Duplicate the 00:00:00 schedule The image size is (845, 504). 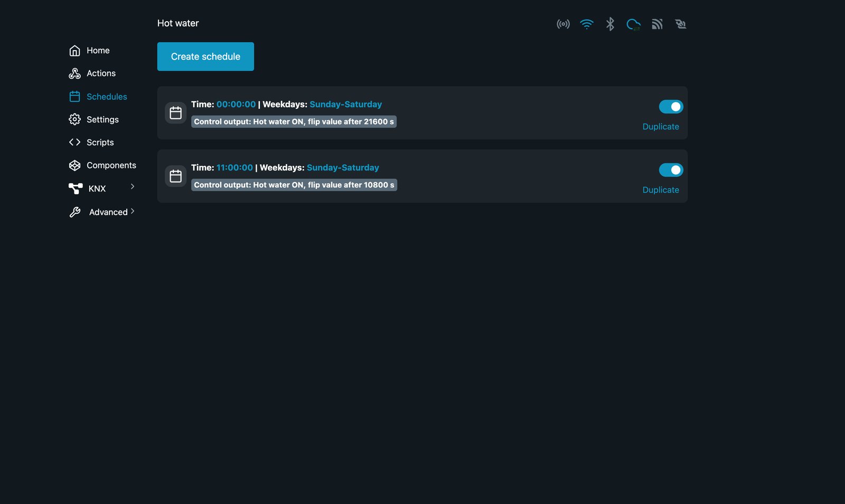[661, 127]
